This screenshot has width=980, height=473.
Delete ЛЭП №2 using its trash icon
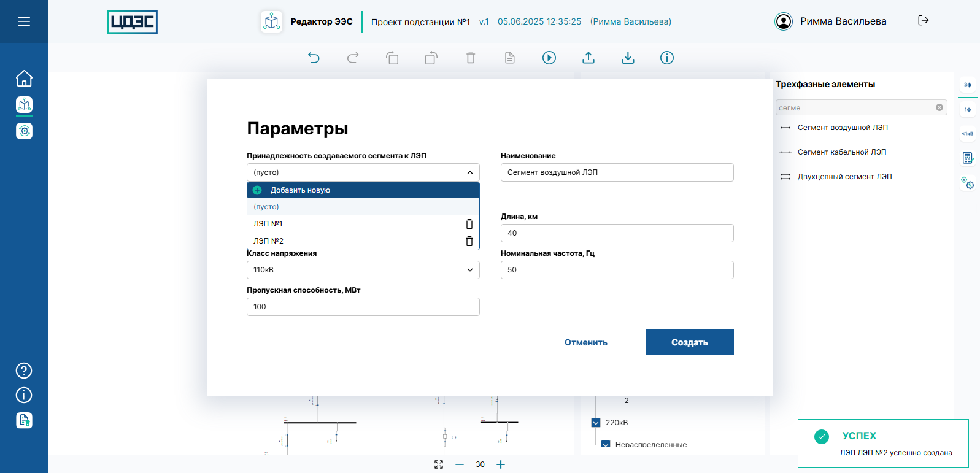[x=469, y=241]
